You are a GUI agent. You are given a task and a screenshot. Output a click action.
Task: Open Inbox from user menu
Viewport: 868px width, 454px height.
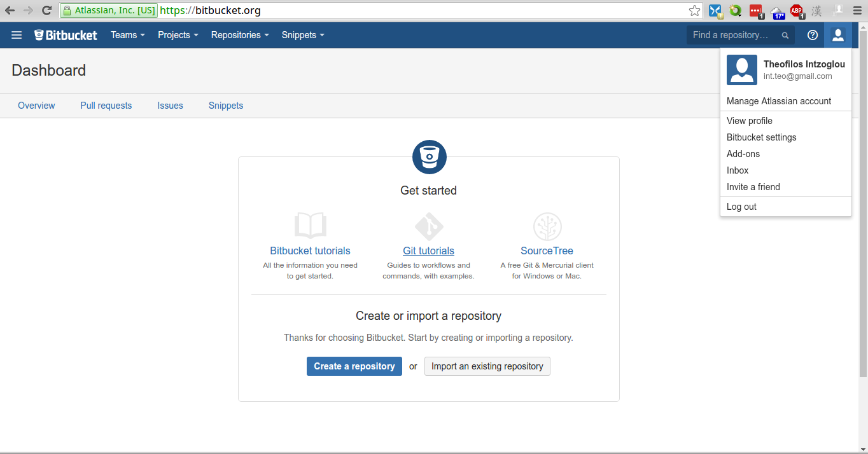pos(786,170)
